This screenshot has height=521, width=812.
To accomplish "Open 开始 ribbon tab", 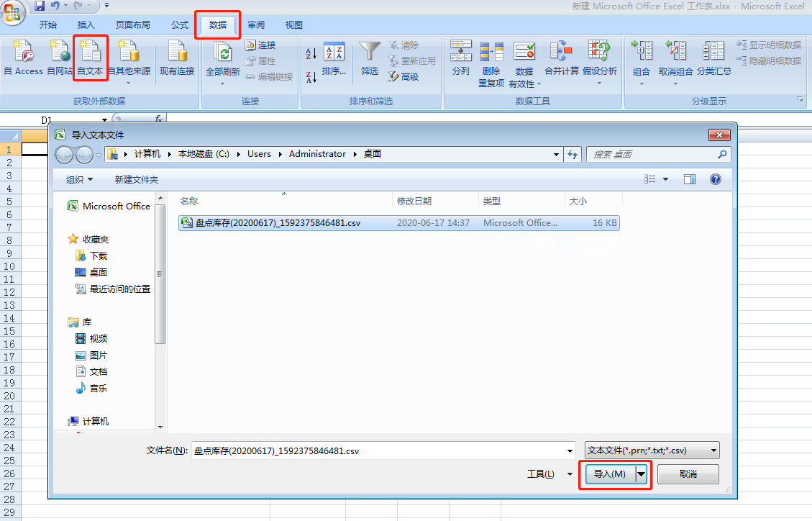I will [48, 25].
